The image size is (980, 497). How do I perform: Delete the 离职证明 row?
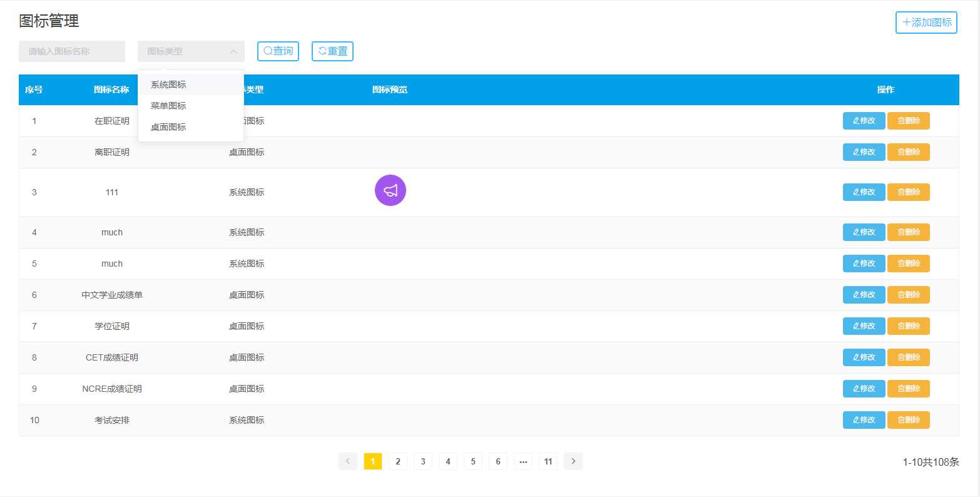coord(909,152)
